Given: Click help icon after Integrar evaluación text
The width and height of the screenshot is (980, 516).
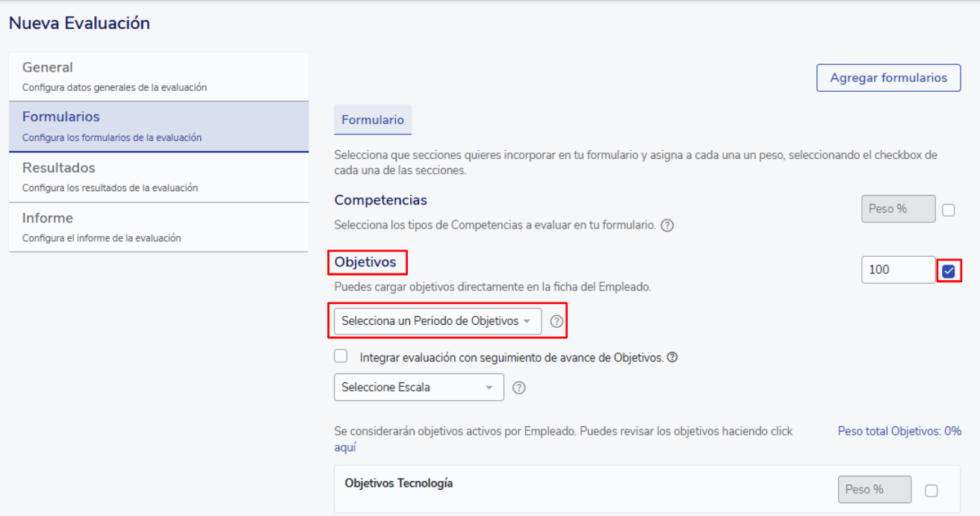Looking at the screenshot, I should (x=672, y=358).
